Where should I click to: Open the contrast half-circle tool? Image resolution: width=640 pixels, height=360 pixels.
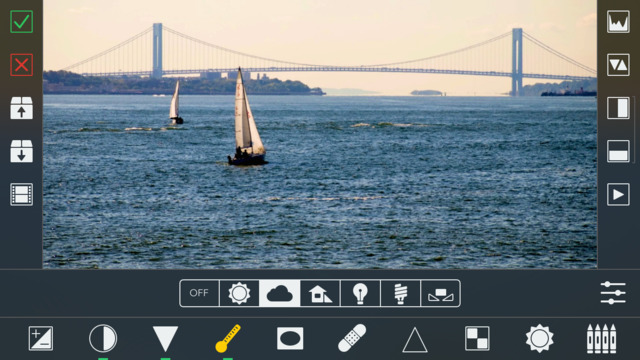103,338
